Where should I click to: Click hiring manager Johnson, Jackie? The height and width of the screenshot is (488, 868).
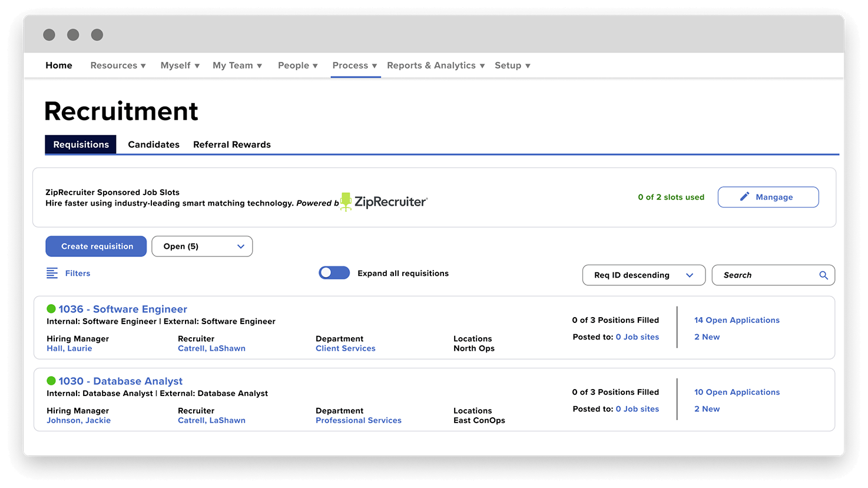[x=79, y=420]
